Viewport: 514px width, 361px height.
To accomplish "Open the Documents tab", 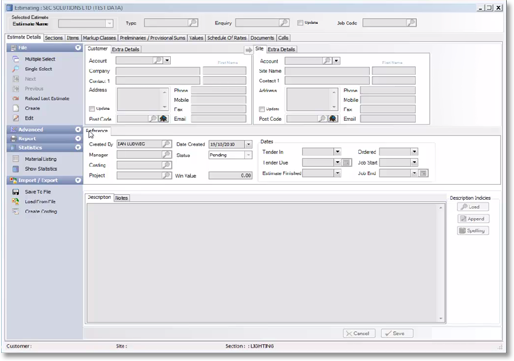I will 262,38.
